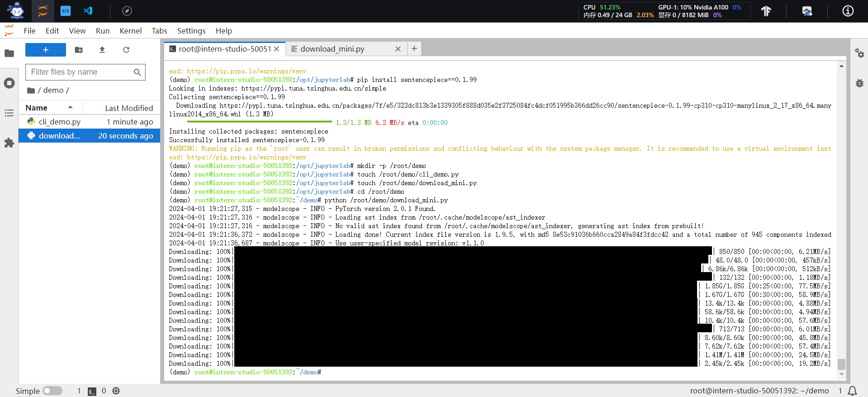Open cli_demo.py in the file list
The height and width of the screenshot is (397, 868).
point(60,122)
